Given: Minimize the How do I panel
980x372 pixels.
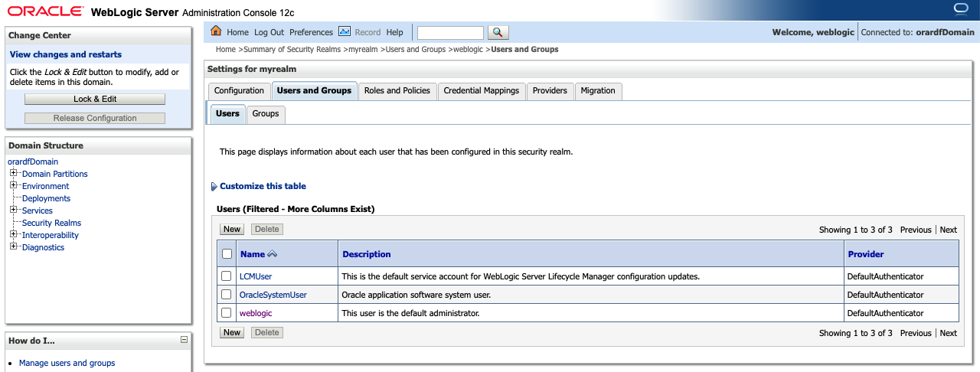Looking at the screenshot, I should 184,340.
